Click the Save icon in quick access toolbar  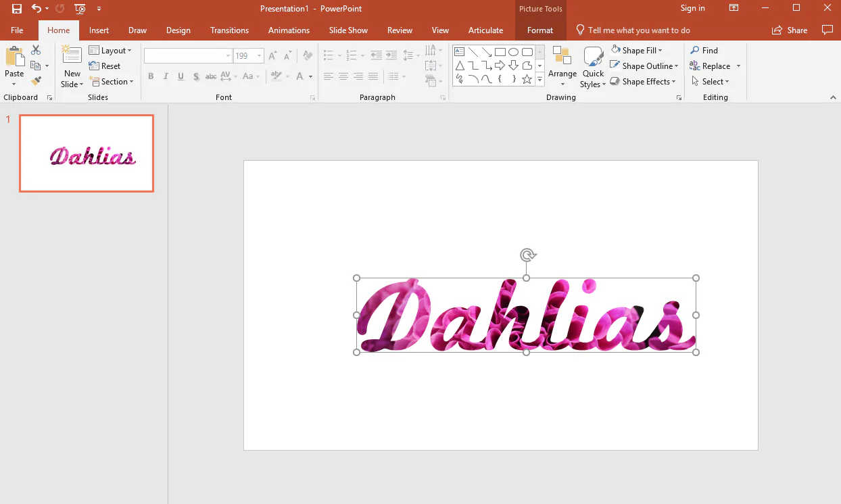pos(17,9)
